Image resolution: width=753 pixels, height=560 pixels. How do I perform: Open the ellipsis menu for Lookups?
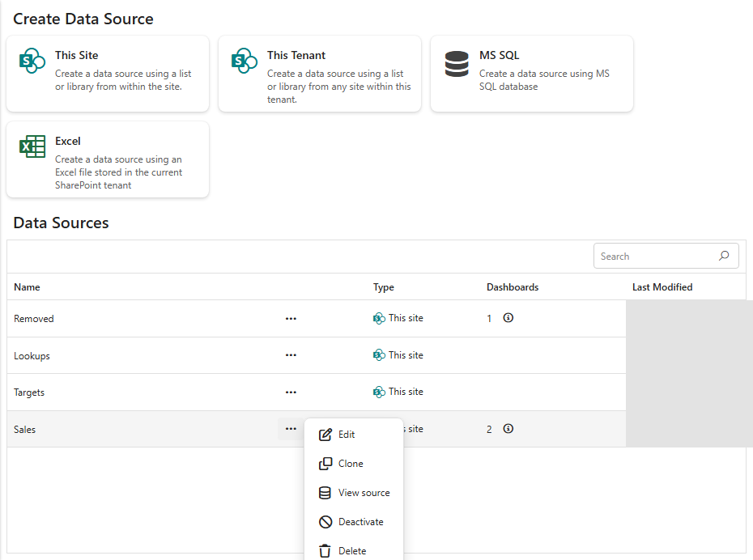(x=291, y=355)
